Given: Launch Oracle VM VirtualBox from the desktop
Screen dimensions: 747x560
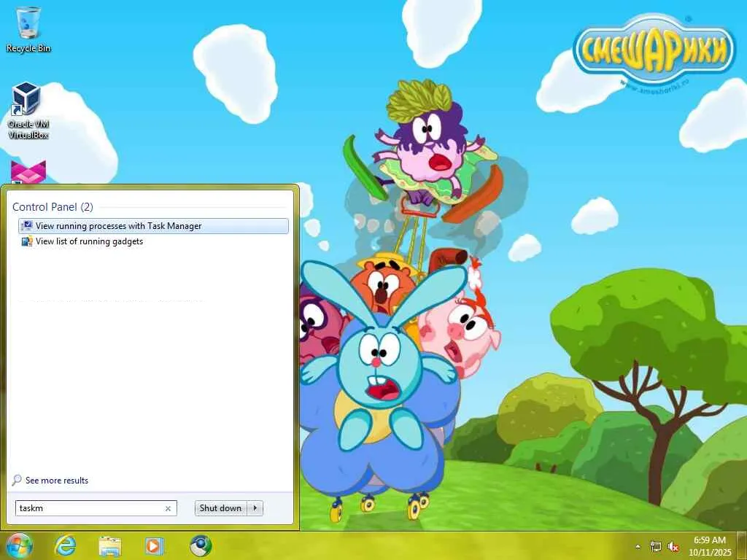Looking at the screenshot, I should pos(28,111).
